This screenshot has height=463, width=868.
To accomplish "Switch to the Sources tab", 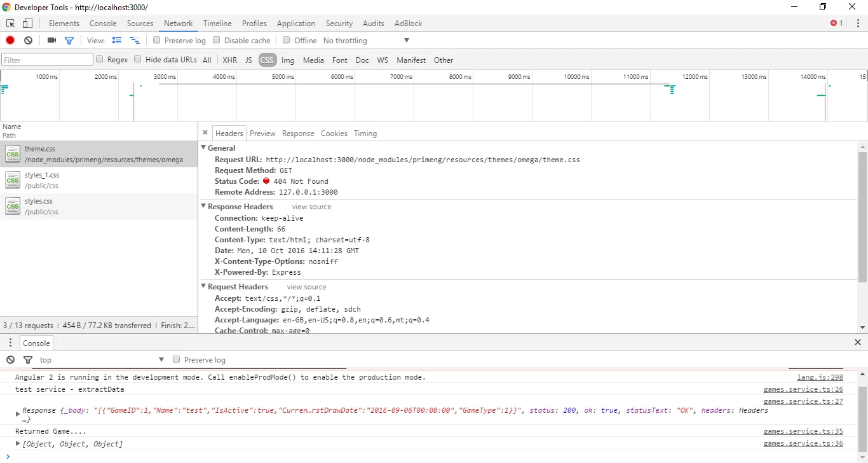I will pyautogui.click(x=140, y=24).
